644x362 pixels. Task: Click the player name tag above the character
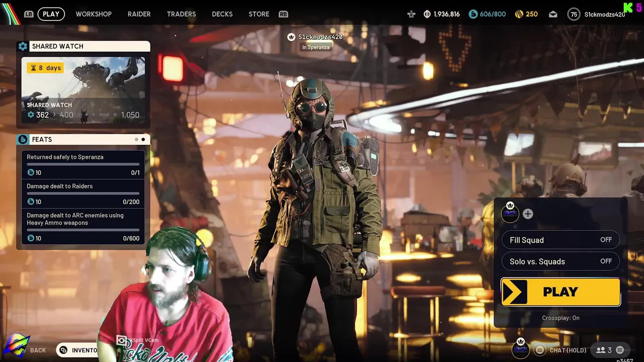click(x=320, y=37)
